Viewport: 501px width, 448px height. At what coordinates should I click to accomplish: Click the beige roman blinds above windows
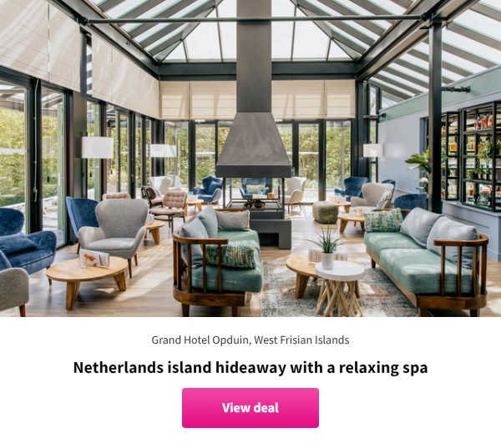coord(257,99)
